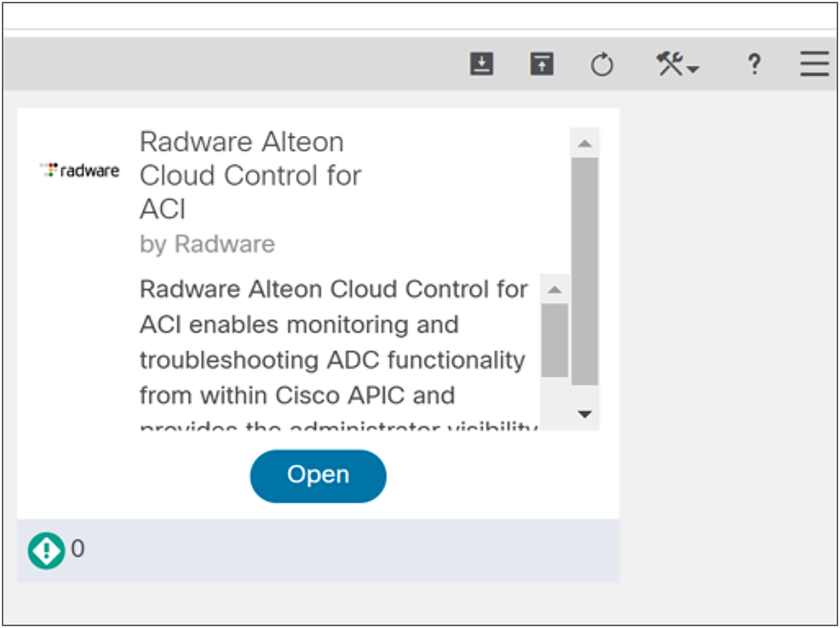This screenshot has width=840, height=628.
Task: Refresh the page with circular arrow icon
Action: pyautogui.click(x=602, y=64)
